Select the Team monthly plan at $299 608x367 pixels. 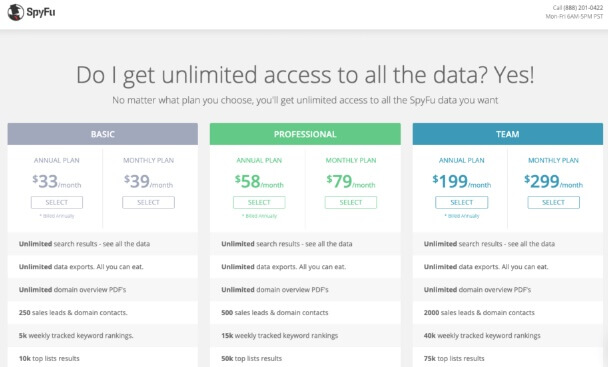coord(553,203)
